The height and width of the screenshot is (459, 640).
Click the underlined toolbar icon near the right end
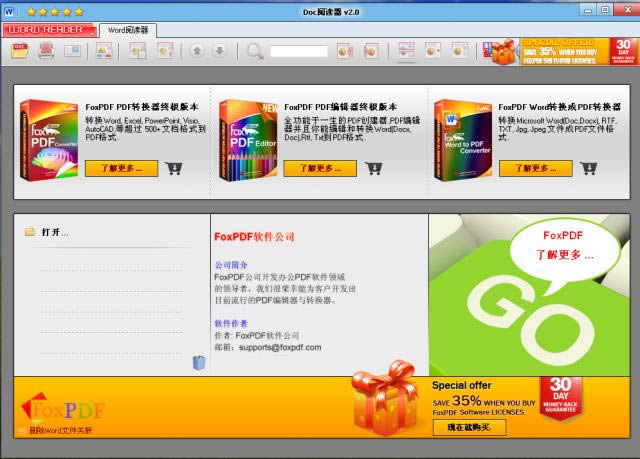pos(407,51)
